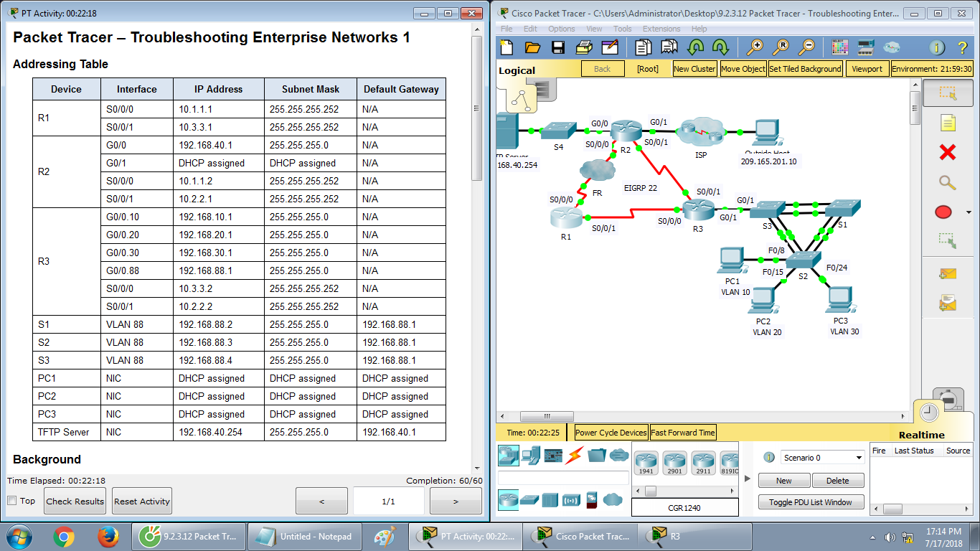Choose the Select tool in right sidebar

pos(948,93)
